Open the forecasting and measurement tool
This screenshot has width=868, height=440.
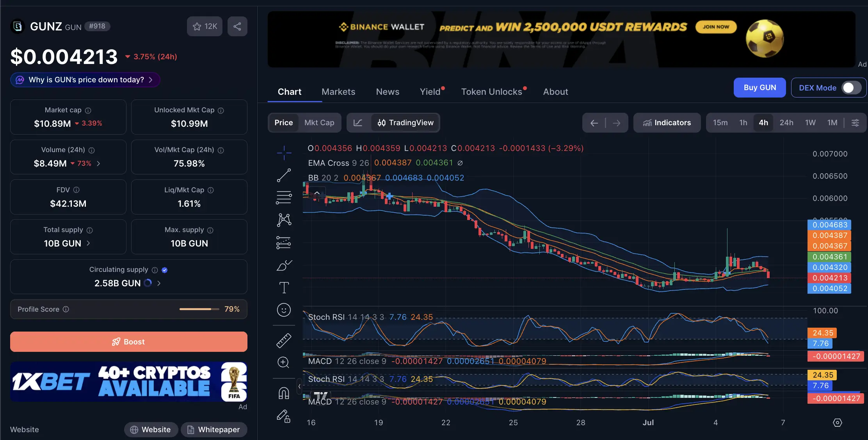[x=284, y=243]
